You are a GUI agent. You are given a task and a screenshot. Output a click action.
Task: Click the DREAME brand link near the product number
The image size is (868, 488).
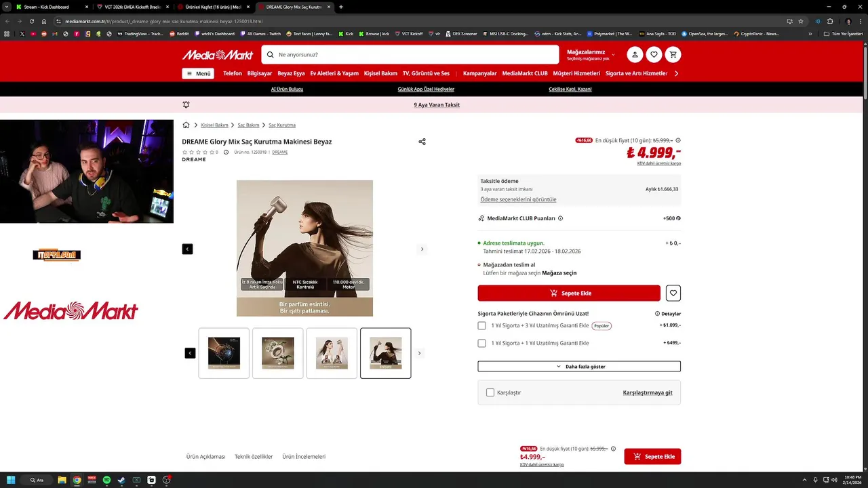tap(279, 152)
